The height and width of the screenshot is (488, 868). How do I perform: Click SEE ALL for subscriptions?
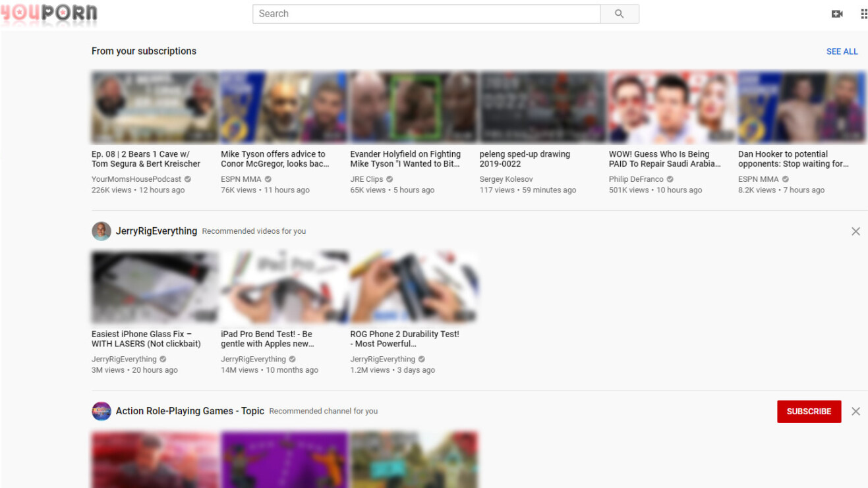842,51
